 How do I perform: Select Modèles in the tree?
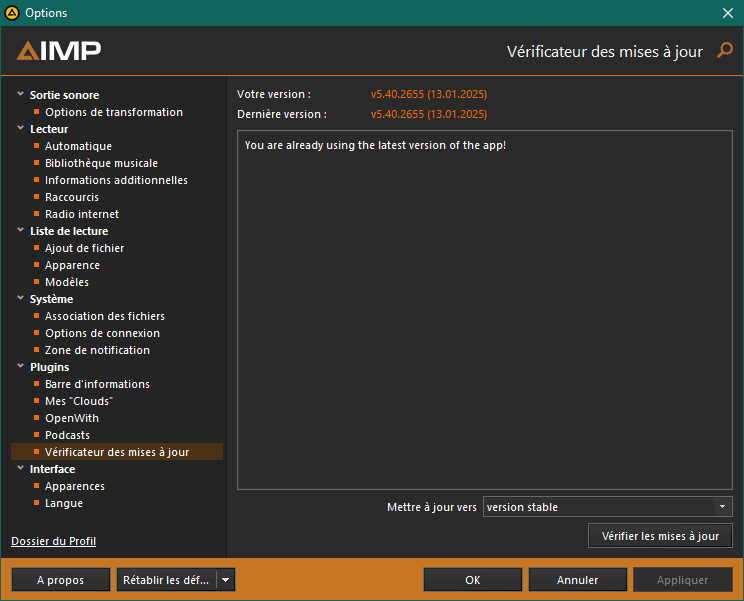pos(67,282)
